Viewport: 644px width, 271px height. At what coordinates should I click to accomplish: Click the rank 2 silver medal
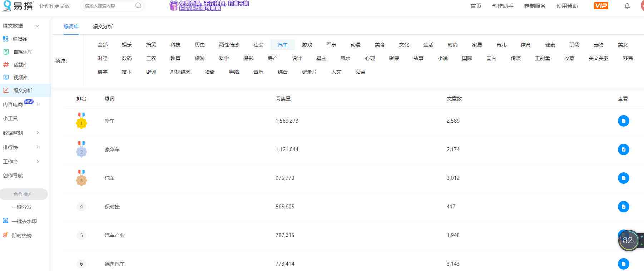[81, 149]
